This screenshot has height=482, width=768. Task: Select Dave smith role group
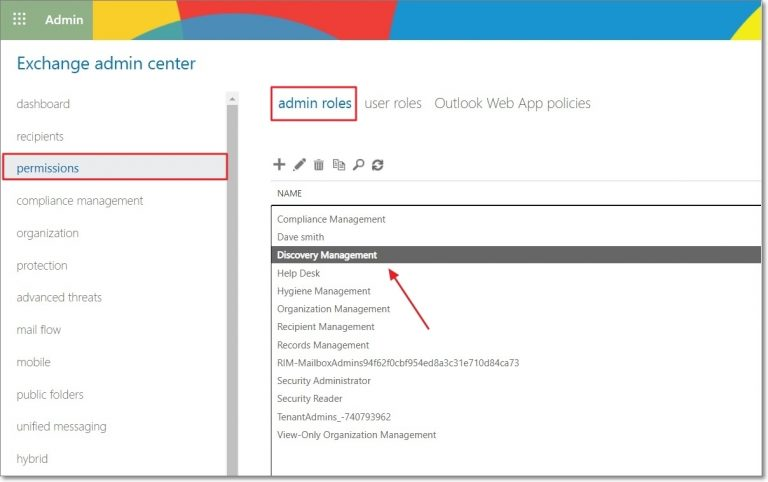pos(516,237)
